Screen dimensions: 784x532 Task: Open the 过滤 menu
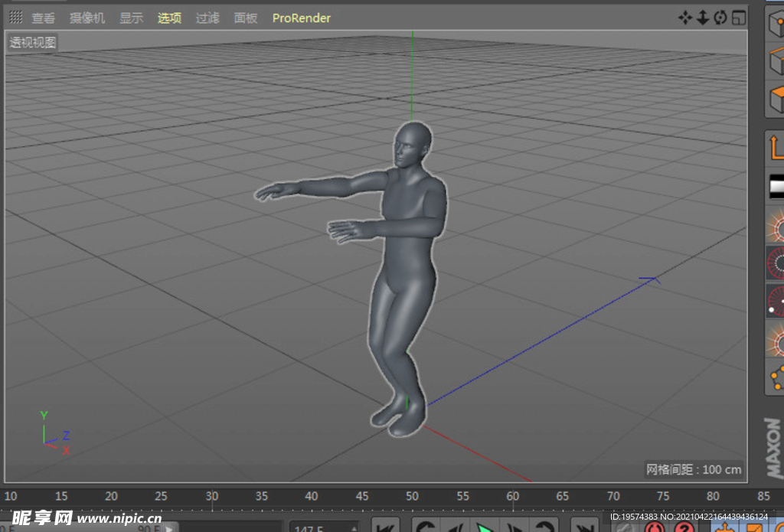(207, 18)
